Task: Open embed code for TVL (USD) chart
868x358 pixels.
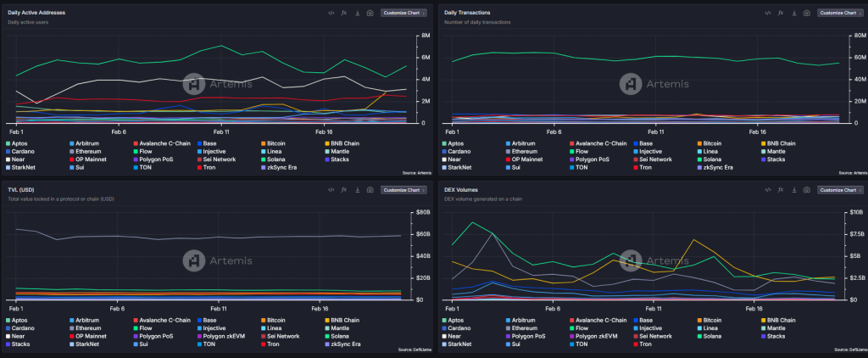Action: (x=331, y=189)
